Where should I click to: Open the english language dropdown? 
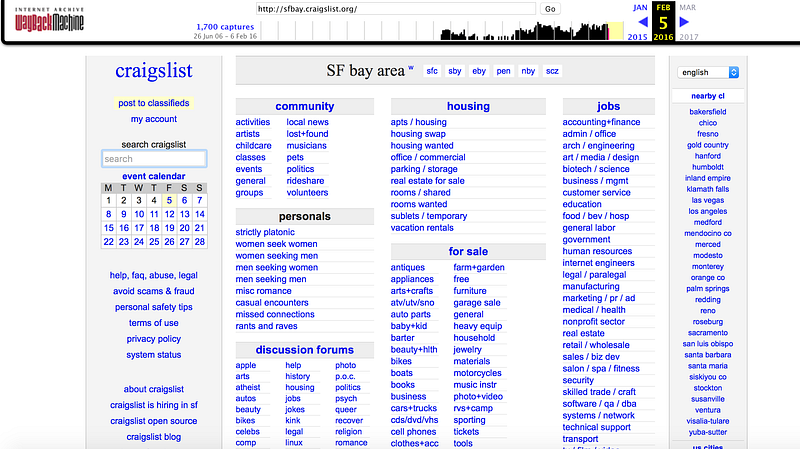708,72
